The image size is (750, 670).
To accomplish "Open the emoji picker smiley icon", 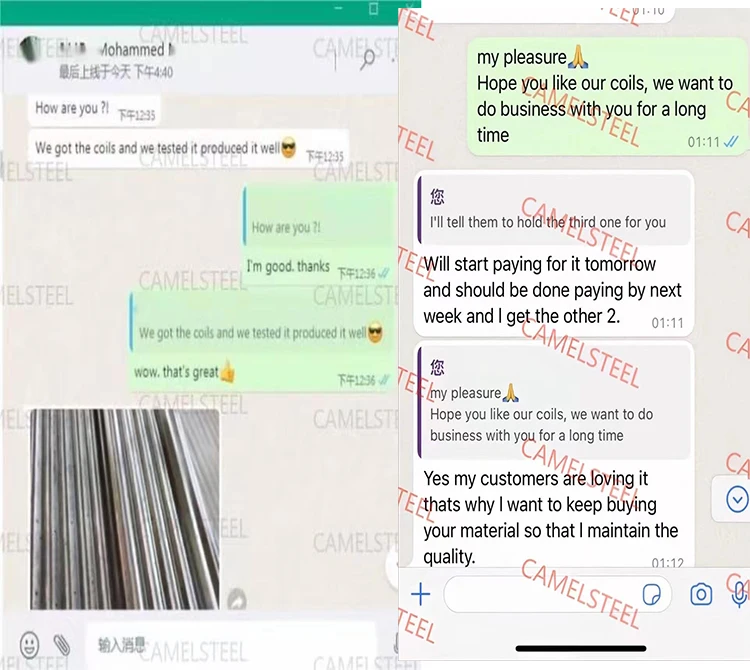I will [x=30, y=644].
